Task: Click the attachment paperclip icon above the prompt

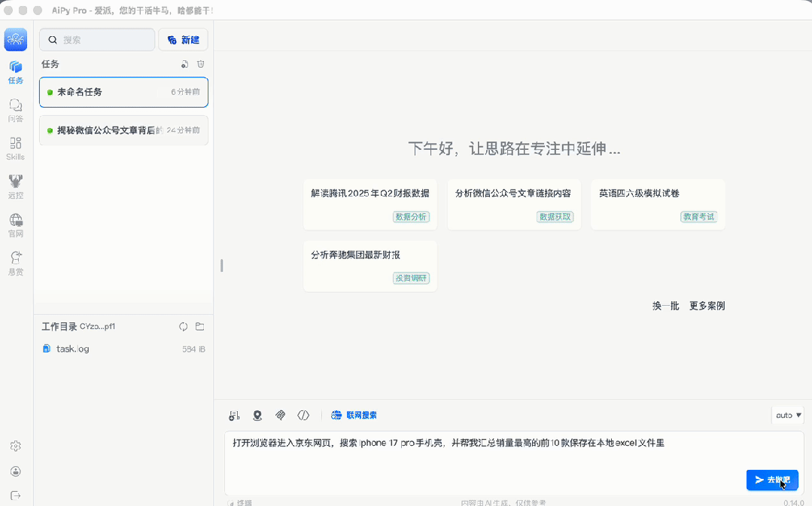Action: coord(280,416)
